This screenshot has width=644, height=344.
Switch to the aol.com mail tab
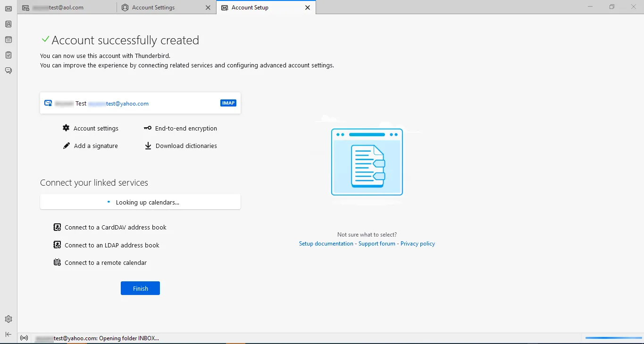point(66,8)
